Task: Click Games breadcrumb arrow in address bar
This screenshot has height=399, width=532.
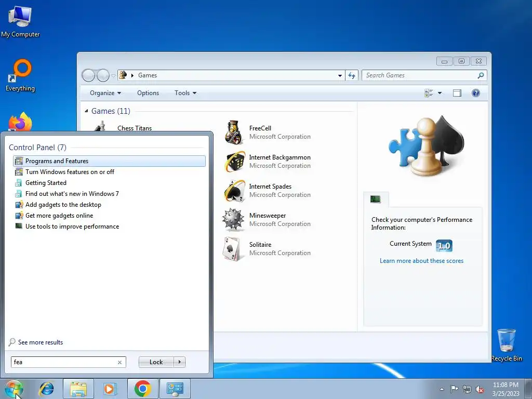Action: 132,75
